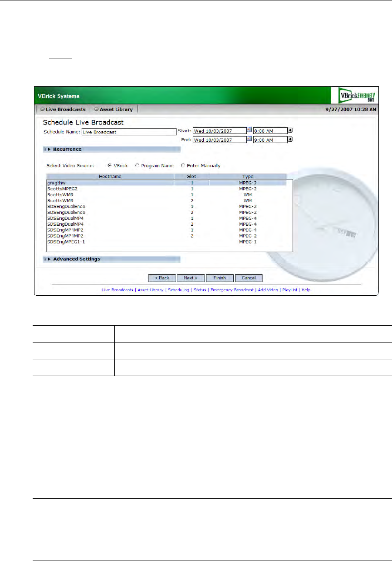Expand the Advanced Settings section
Screen dimensions: 392x561
click(x=49, y=259)
